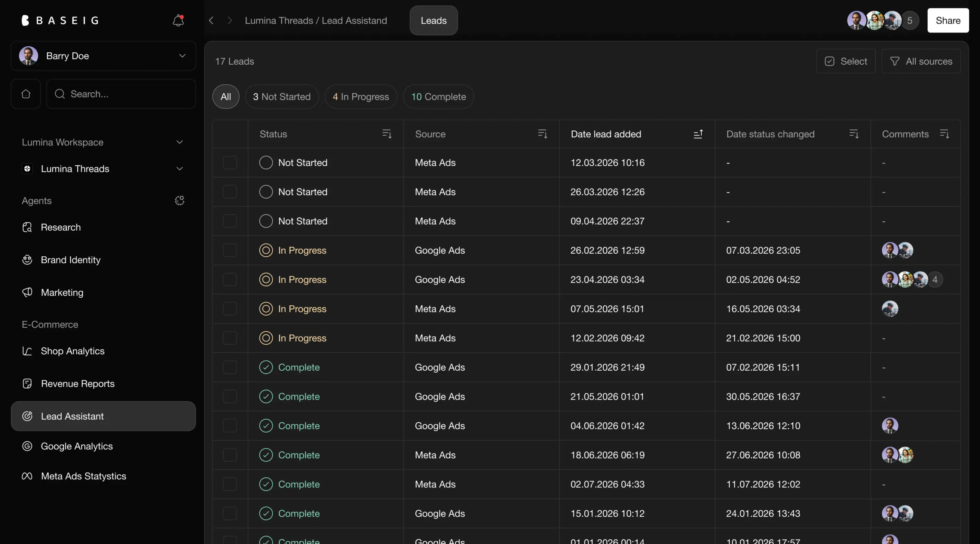Open the All sources filter button

(921, 61)
